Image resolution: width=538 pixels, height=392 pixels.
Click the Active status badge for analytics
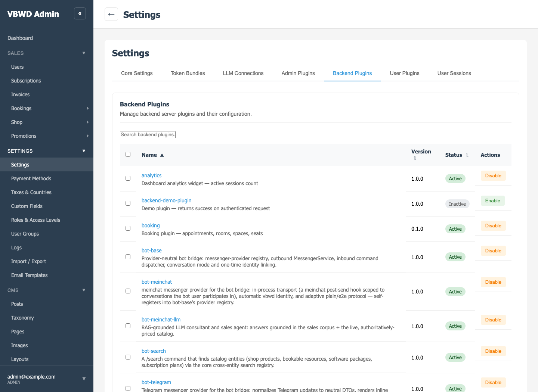(455, 178)
